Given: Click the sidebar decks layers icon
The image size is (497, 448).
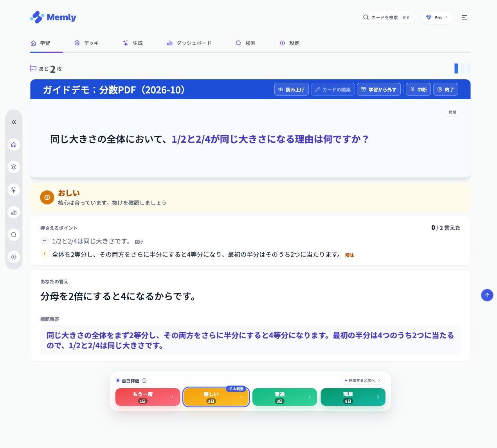Looking at the screenshot, I should (x=14, y=167).
